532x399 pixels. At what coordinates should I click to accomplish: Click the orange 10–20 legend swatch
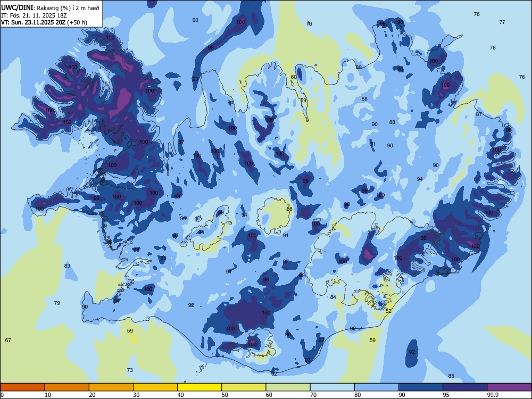(67, 387)
